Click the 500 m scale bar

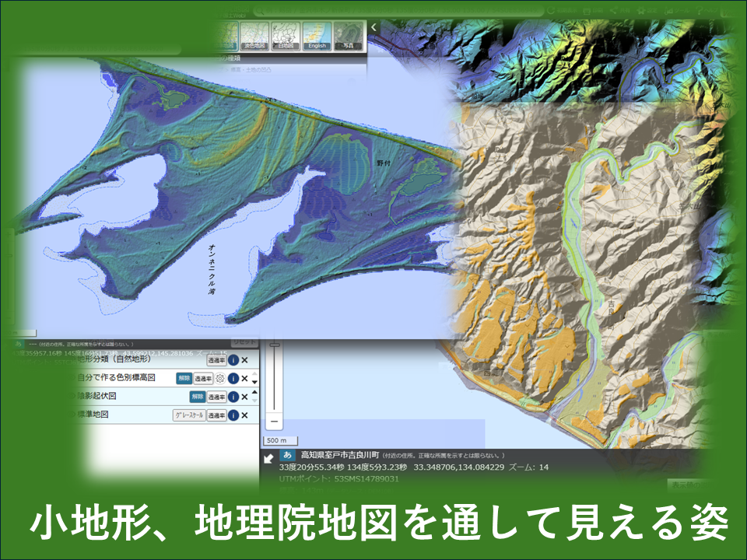point(280,440)
